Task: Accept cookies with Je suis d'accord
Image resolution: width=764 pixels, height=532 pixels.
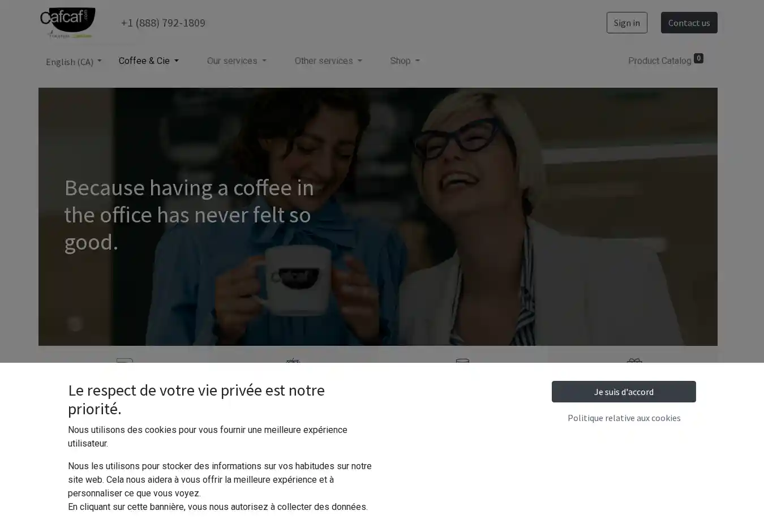Action: coord(624,392)
